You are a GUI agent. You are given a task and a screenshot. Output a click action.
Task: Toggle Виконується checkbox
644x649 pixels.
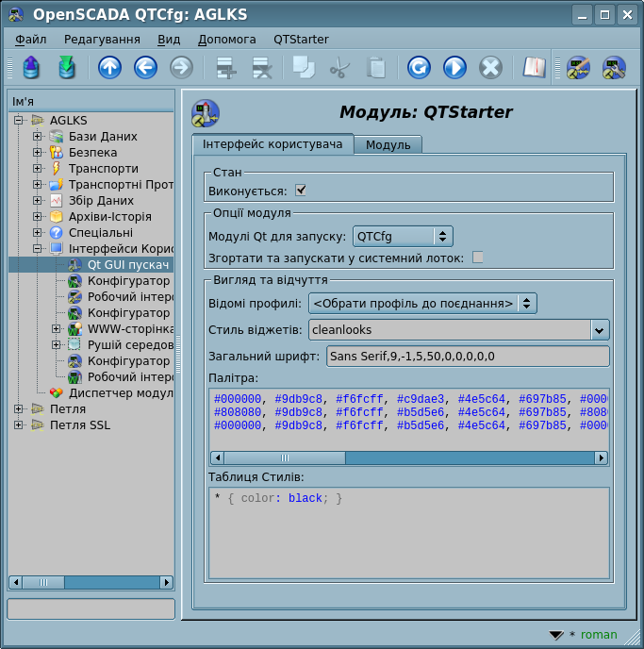301,191
